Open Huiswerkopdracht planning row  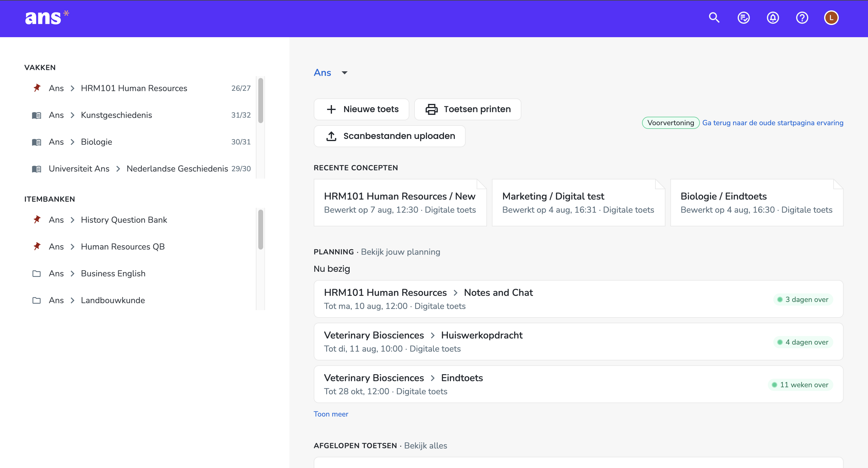[x=579, y=342]
